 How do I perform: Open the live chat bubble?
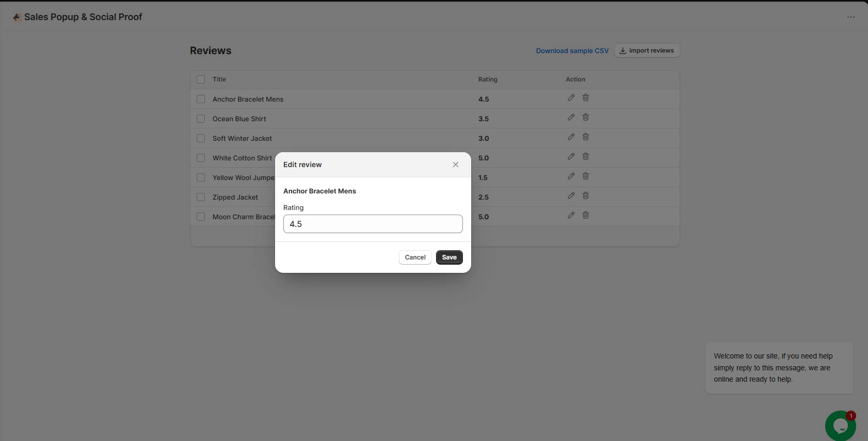pyautogui.click(x=840, y=426)
